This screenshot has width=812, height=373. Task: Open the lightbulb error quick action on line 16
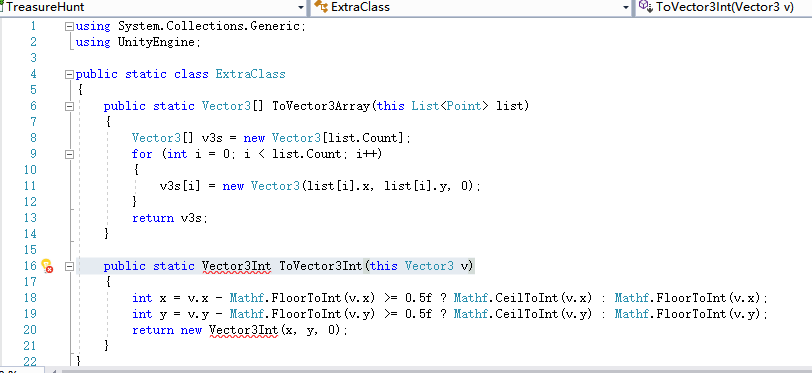coord(47,266)
